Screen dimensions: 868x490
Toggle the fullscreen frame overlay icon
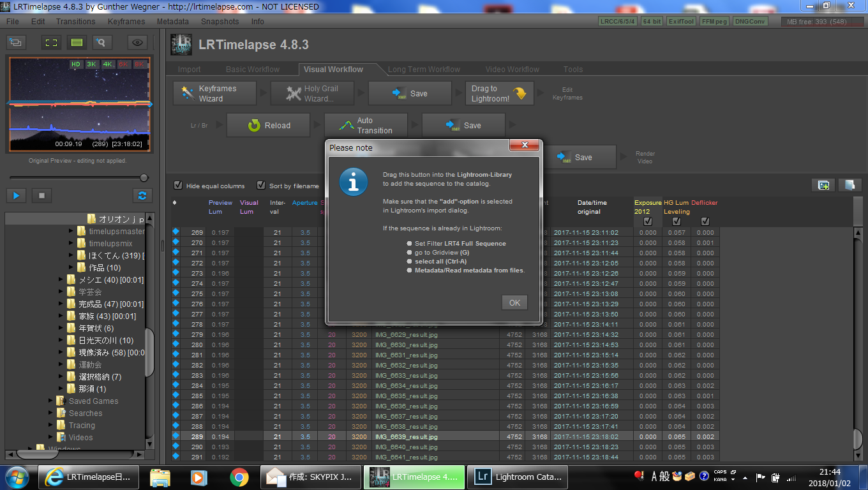52,43
